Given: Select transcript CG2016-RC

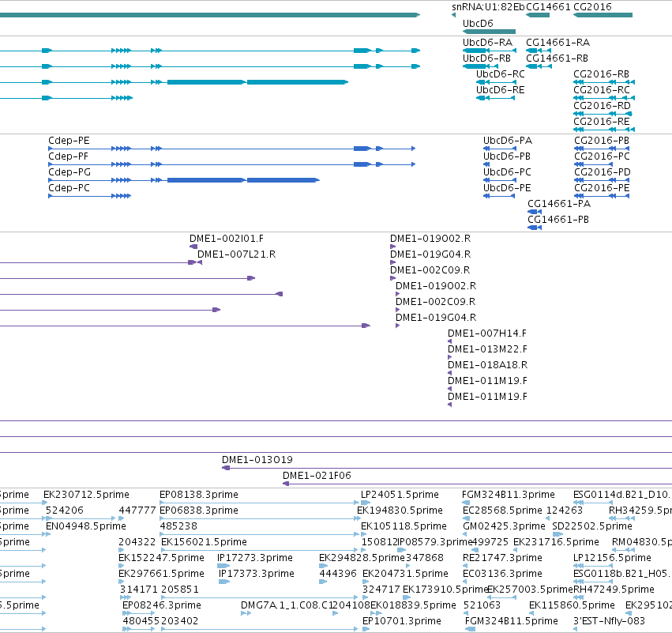Looking at the screenshot, I should pos(602,90).
